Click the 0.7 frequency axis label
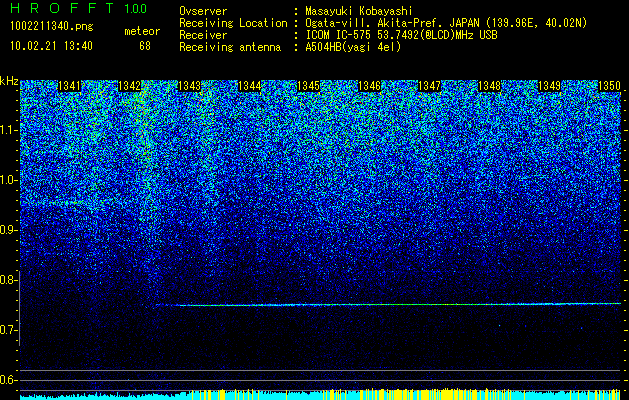629x400 pixels. 9,330
